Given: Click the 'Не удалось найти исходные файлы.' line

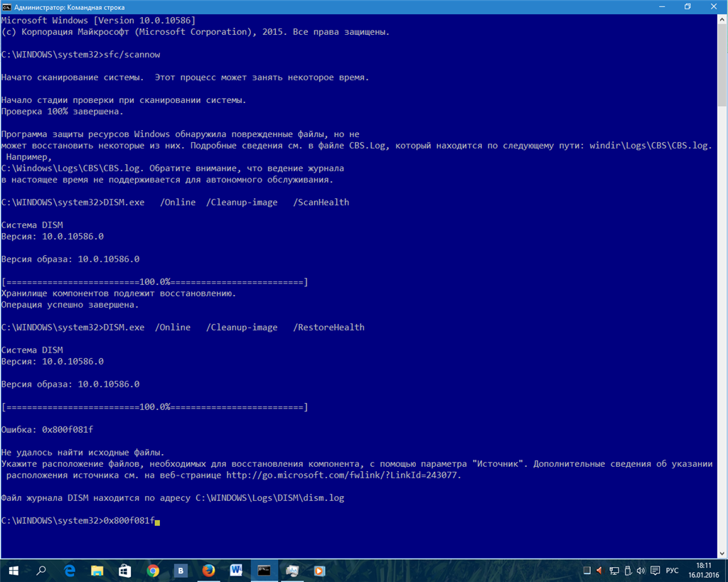Looking at the screenshot, I should [82, 453].
